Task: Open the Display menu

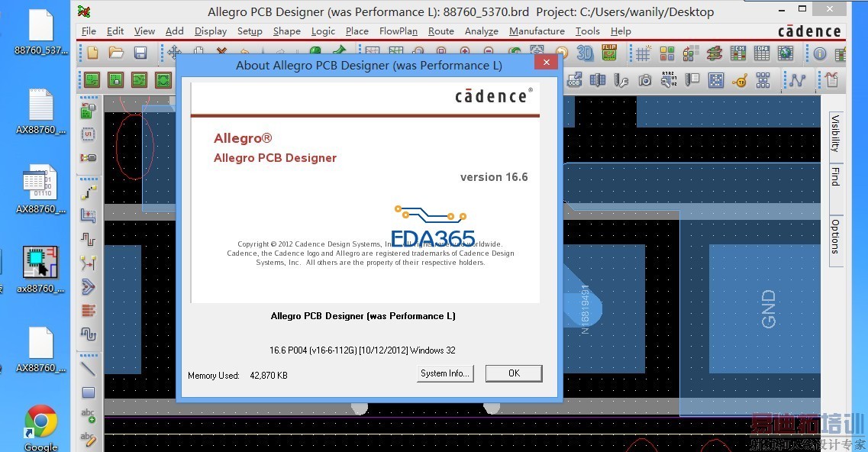Action: point(211,31)
